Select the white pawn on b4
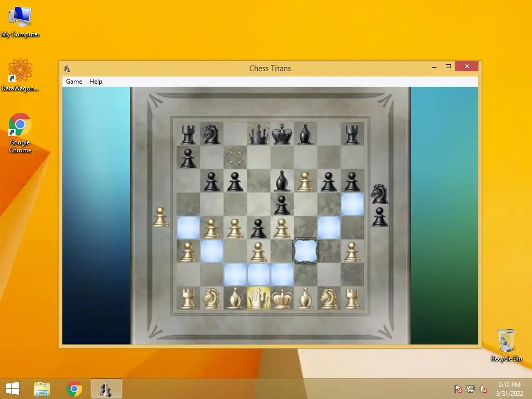The image size is (532, 399). tap(211, 229)
